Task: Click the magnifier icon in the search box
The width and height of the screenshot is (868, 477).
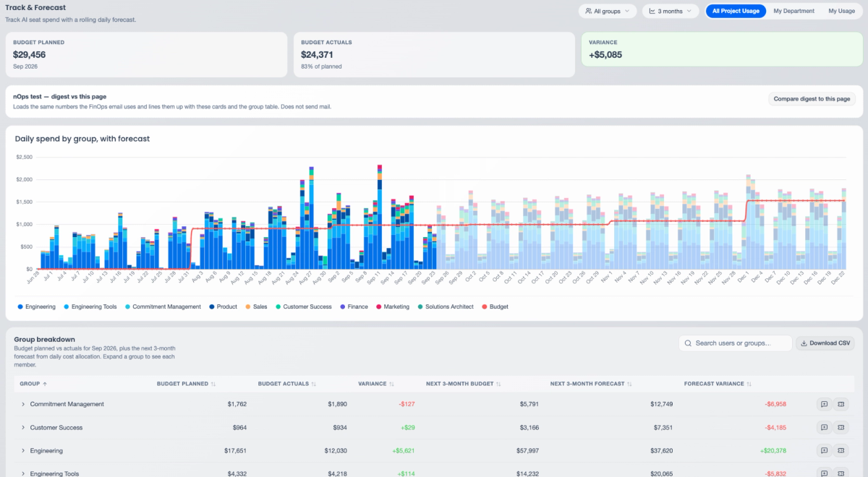Action: tap(688, 343)
